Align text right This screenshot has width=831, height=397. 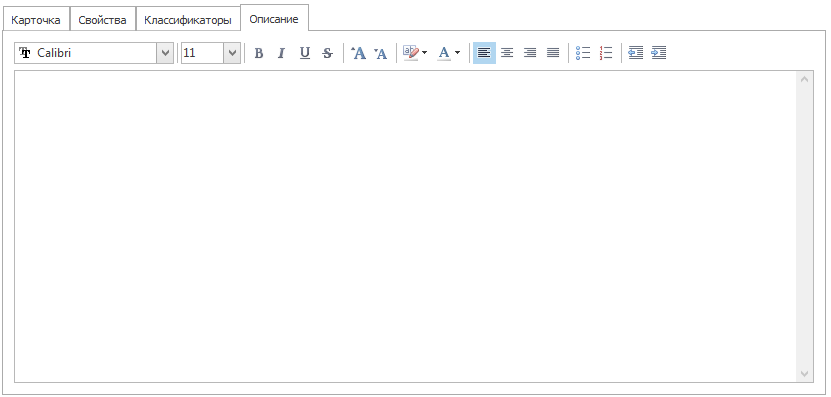pos(530,53)
